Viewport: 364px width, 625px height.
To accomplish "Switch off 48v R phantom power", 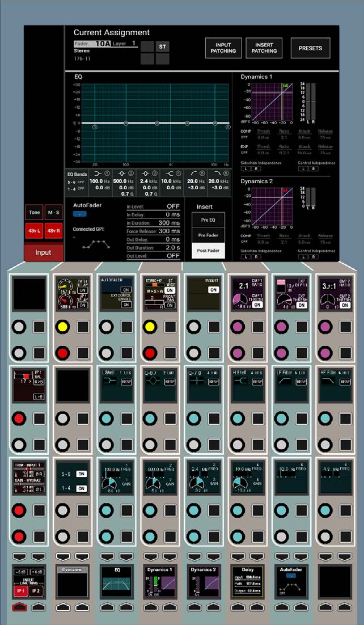I will [x=53, y=231].
